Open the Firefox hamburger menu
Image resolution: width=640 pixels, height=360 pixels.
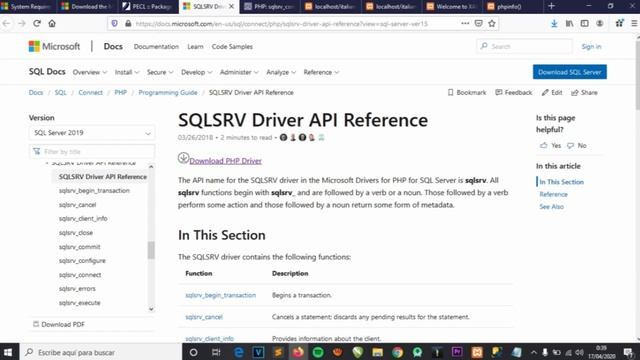(634, 24)
